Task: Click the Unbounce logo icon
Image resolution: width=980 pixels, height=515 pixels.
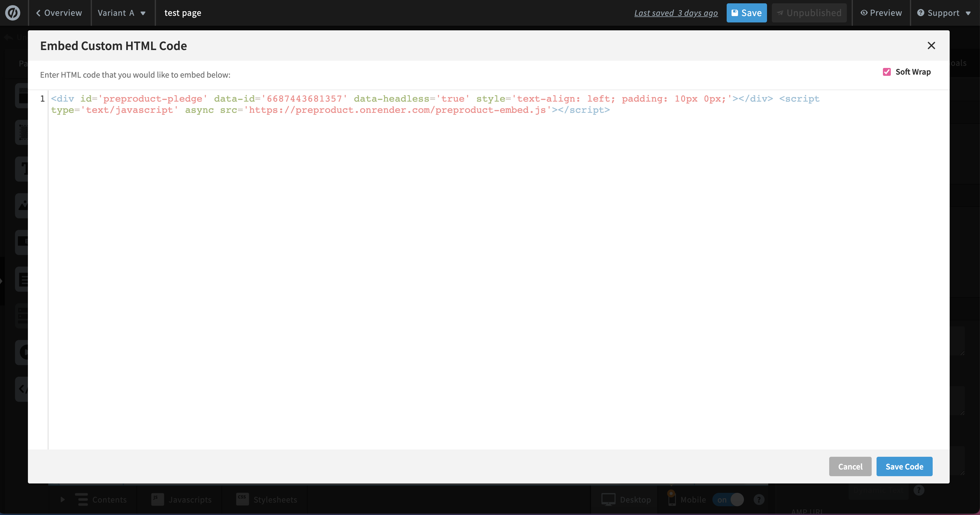Action: (13, 13)
